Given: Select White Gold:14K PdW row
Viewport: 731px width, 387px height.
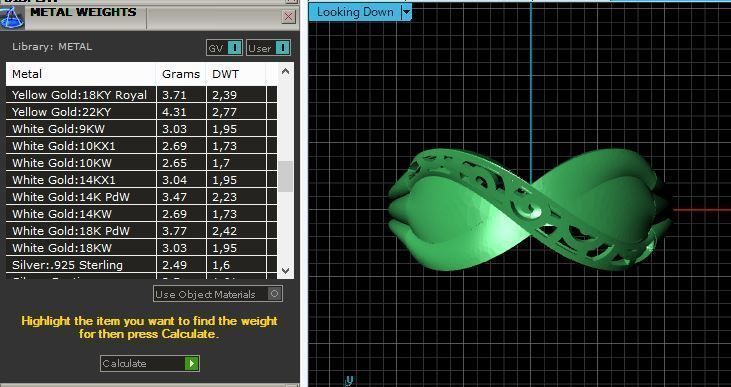Looking at the screenshot, I should pyautogui.click(x=141, y=197).
